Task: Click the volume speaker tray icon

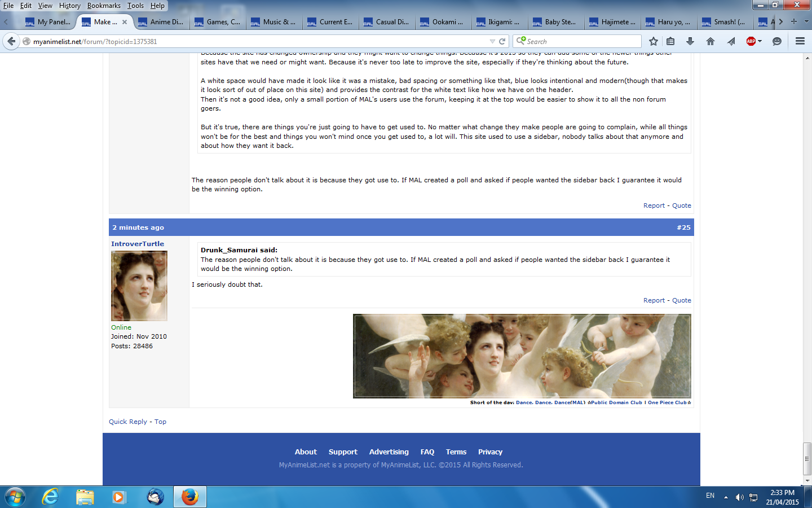Action: coord(739,497)
